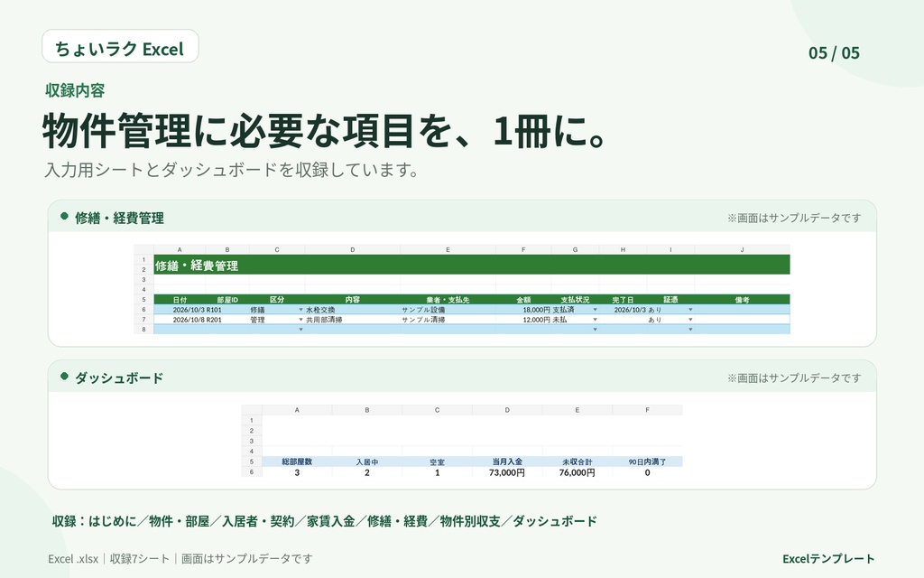
Task: Click the 73,000円 dashboard value
Action: pos(507,472)
